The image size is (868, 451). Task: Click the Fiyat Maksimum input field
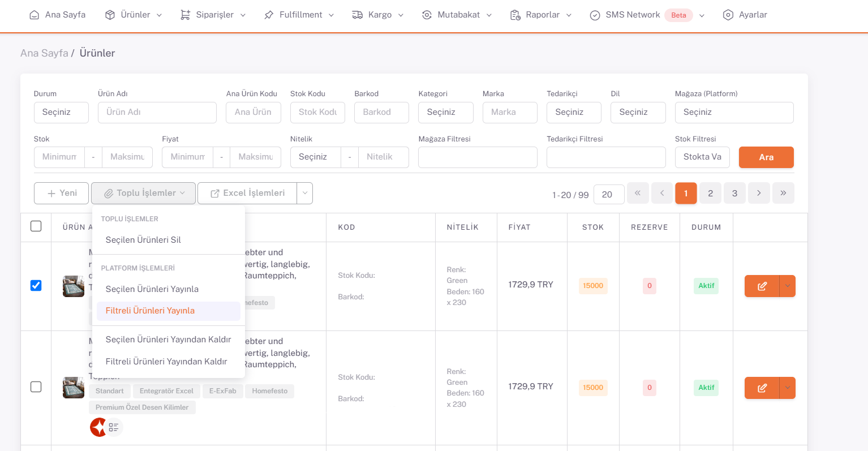point(256,157)
